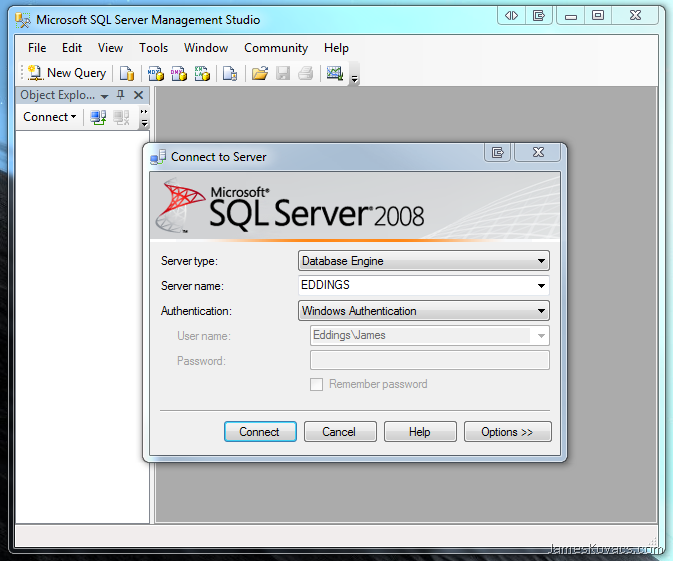673x561 pixels.
Task: Click the New Query toolbar button
Action: 66,73
